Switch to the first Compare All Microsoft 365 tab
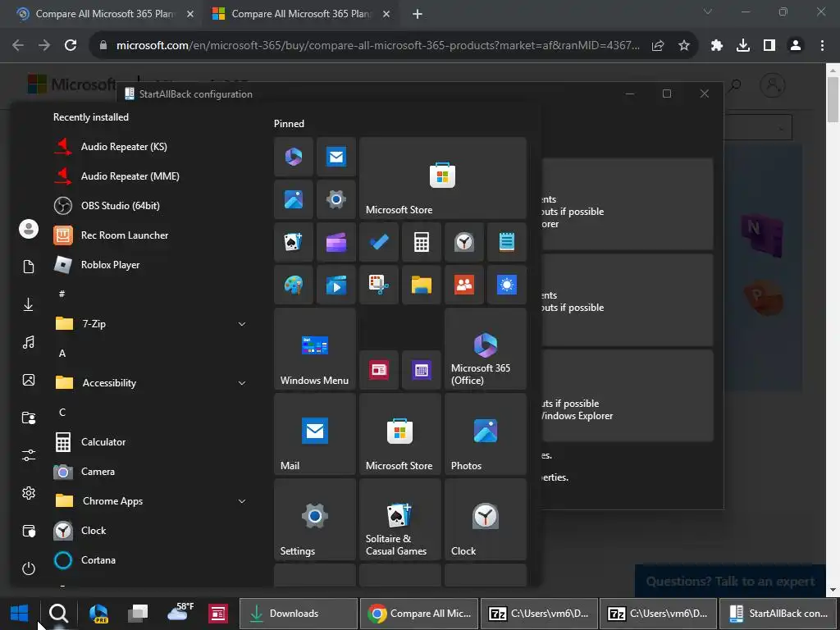This screenshot has height=630, width=840. [x=104, y=14]
